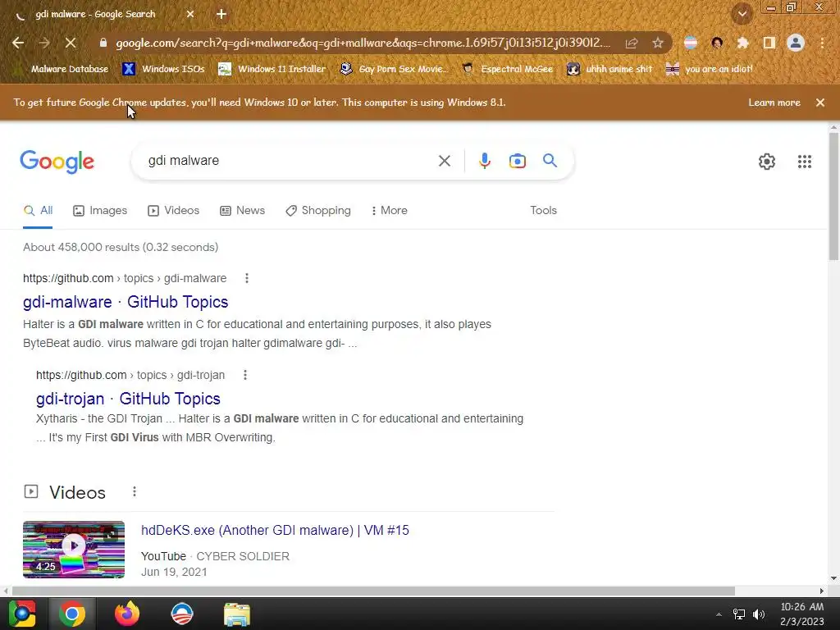Open the circular logo app in the taskbar
Screen dimensions: 840x630
pyautogui.click(x=182, y=614)
